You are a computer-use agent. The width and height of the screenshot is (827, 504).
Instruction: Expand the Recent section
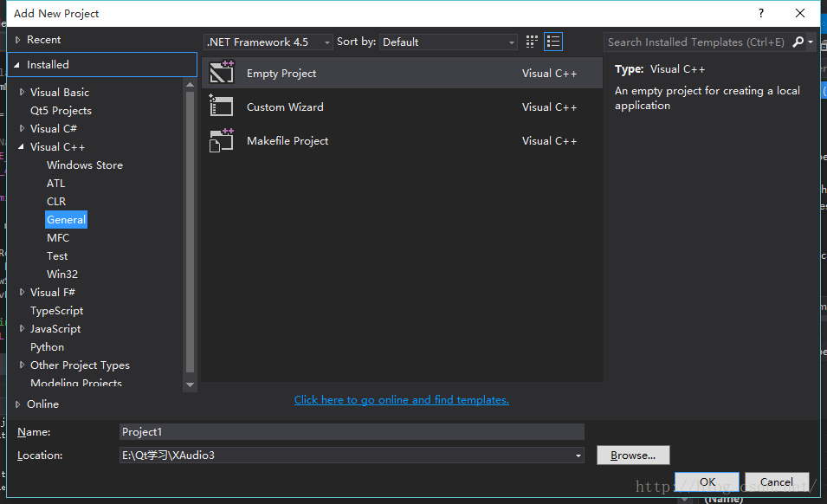tap(17, 40)
